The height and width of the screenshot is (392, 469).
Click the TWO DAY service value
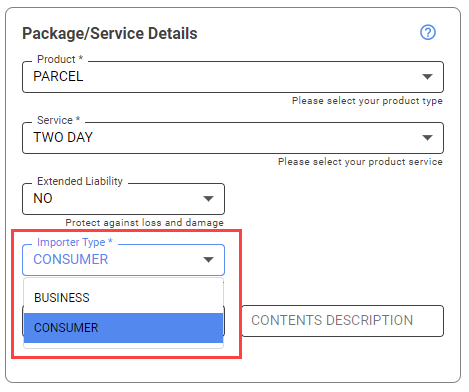(63, 137)
